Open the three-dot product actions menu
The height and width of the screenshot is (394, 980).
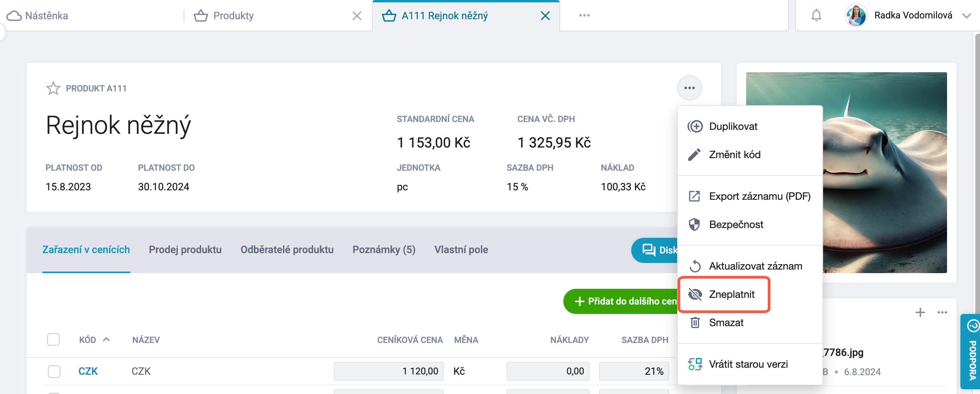(689, 88)
